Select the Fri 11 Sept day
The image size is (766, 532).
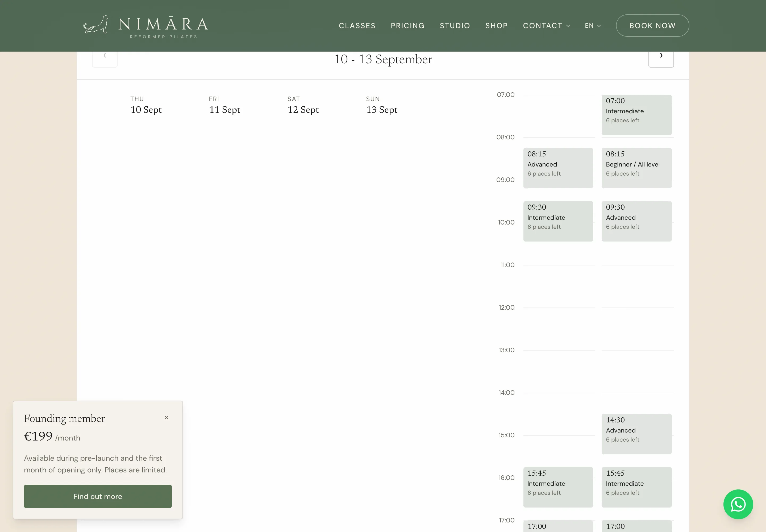click(x=224, y=105)
